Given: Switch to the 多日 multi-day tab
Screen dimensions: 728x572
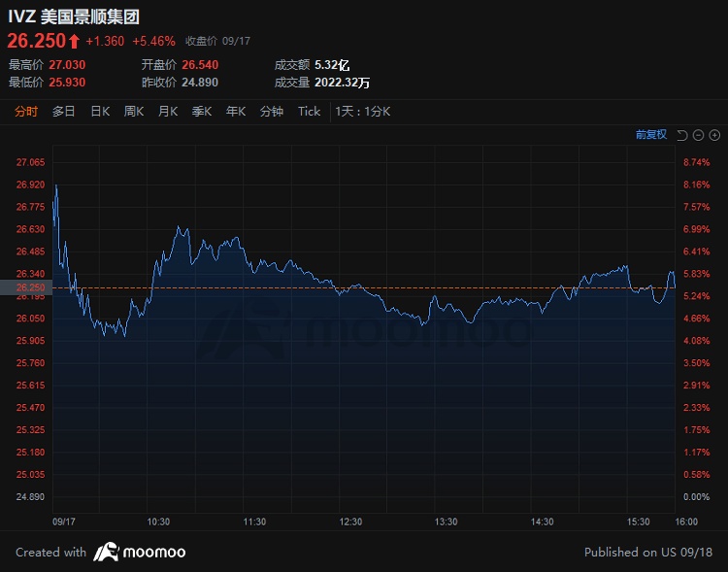Looking at the screenshot, I should [64, 112].
